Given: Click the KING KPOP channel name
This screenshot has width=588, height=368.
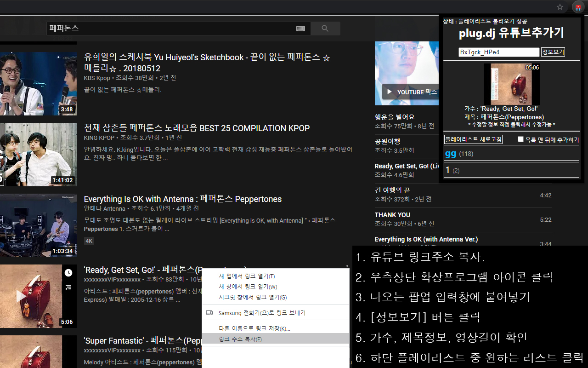Looking at the screenshot, I should [99, 138].
